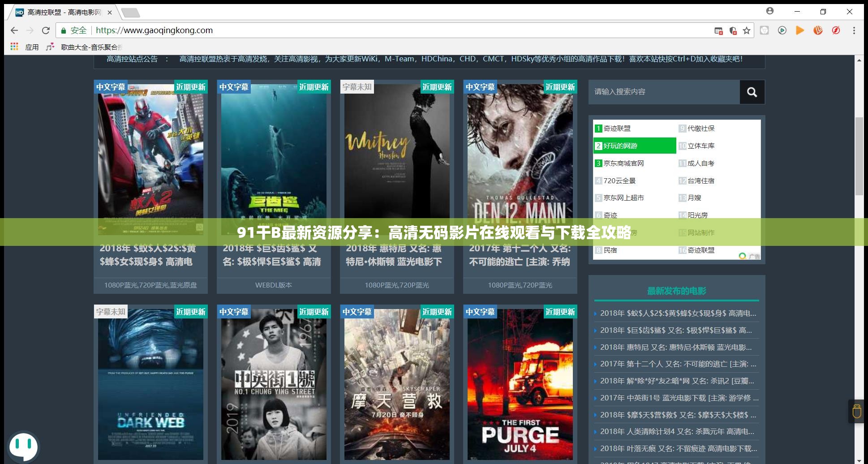Click the circular video-play downloader extension icon
Image resolution: width=868 pixels, height=464 pixels.
pyautogui.click(x=782, y=30)
